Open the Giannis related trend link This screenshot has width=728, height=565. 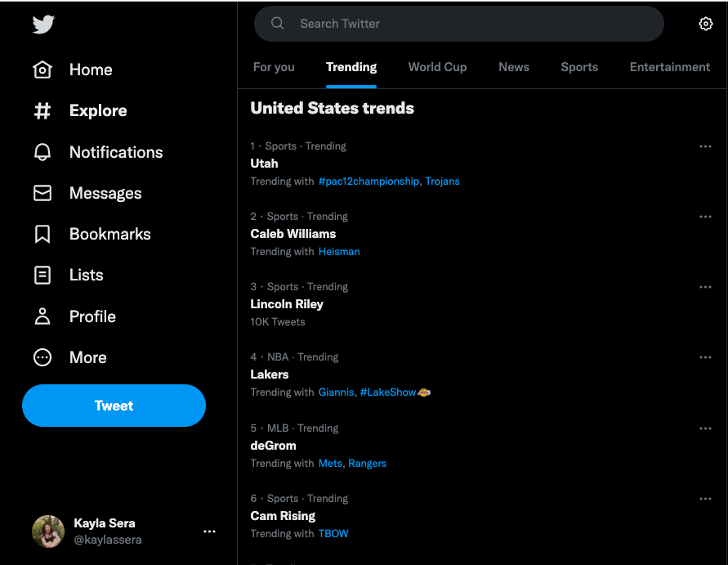pos(336,392)
